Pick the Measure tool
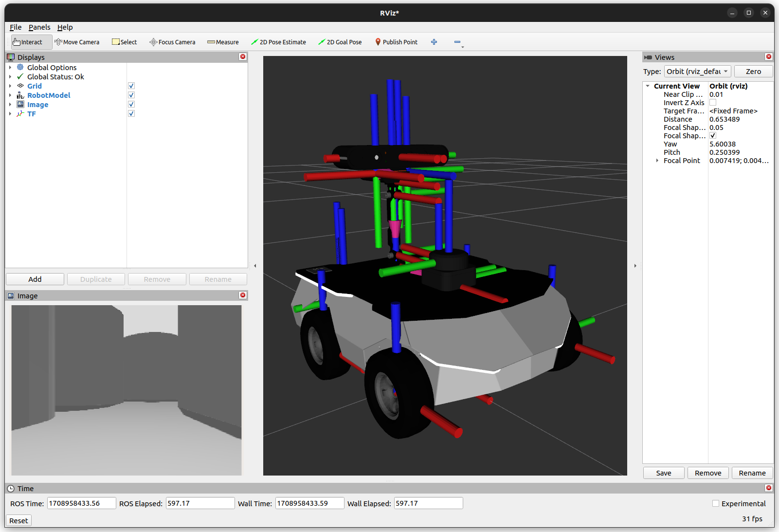The height and width of the screenshot is (532, 779). tap(223, 42)
